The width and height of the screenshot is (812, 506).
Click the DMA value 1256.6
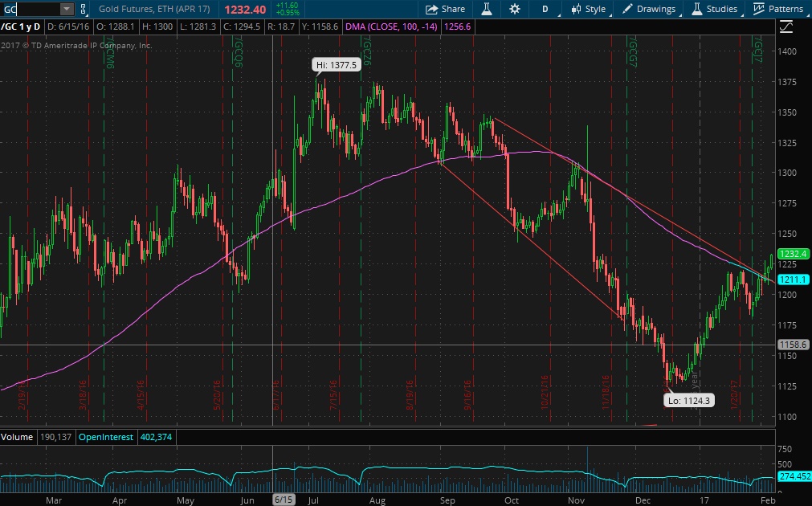pyautogui.click(x=458, y=27)
